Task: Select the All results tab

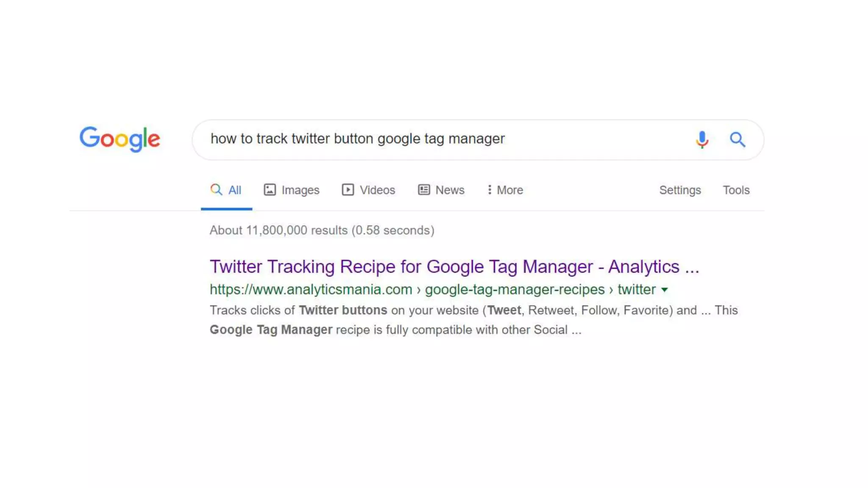Action: click(x=234, y=190)
